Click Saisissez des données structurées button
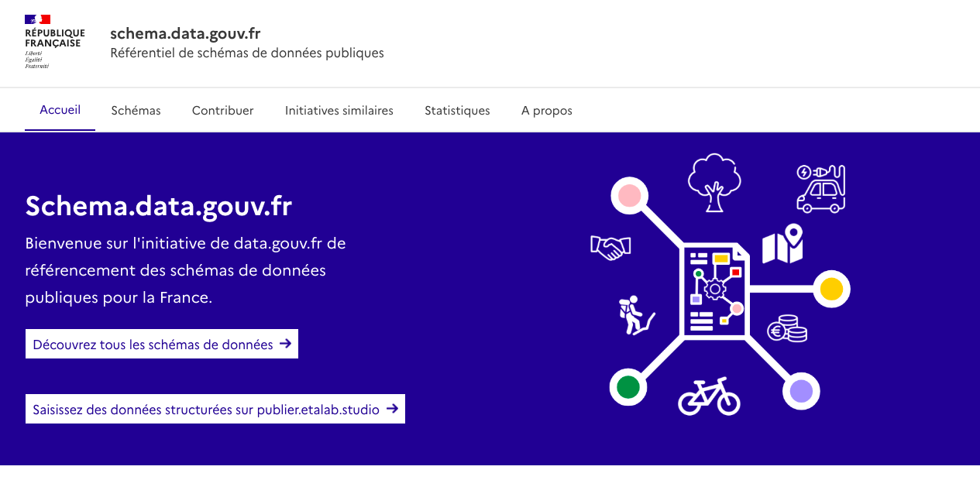Screen dimensions: 980x487 tap(215, 410)
